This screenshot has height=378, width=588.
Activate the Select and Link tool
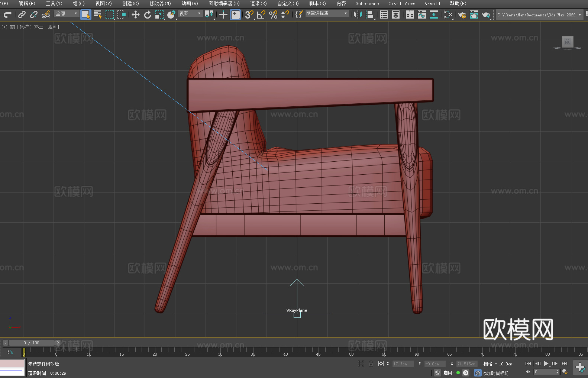point(22,14)
